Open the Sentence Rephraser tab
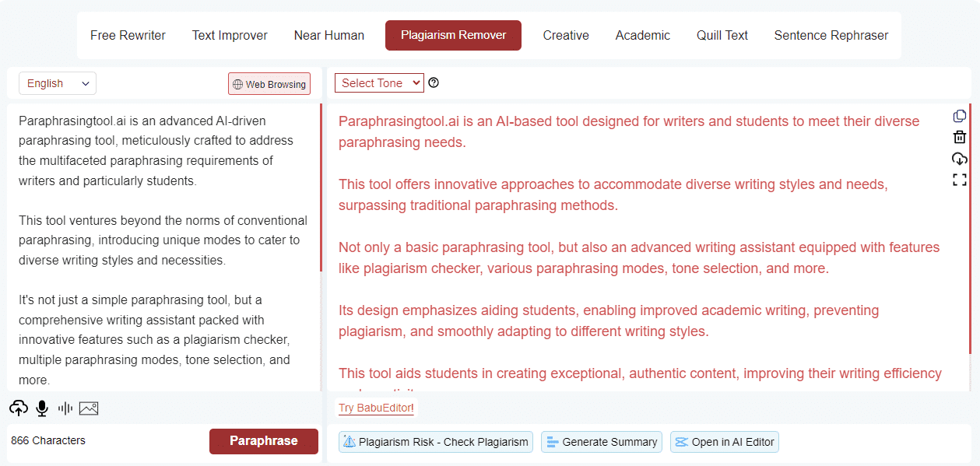The height and width of the screenshot is (466, 980). point(831,35)
